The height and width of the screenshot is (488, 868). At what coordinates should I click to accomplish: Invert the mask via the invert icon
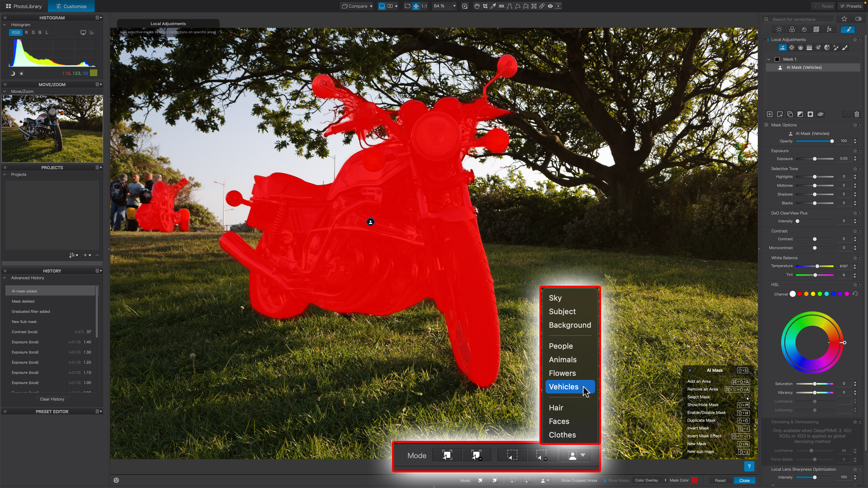coord(800,114)
